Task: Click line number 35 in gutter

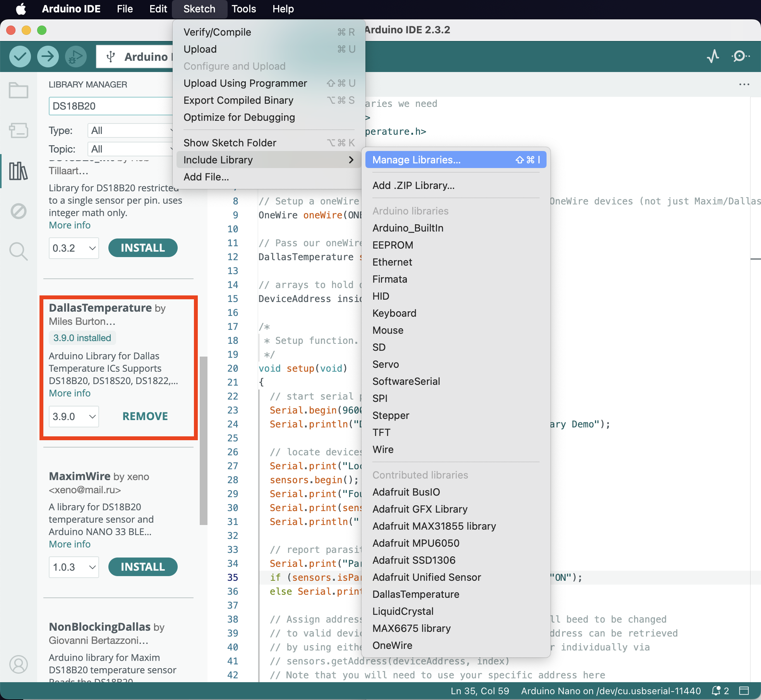Action: pyautogui.click(x=233, y=577)
